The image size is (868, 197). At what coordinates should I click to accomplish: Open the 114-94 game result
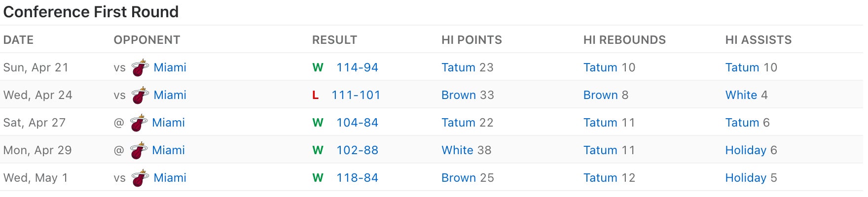357,67
